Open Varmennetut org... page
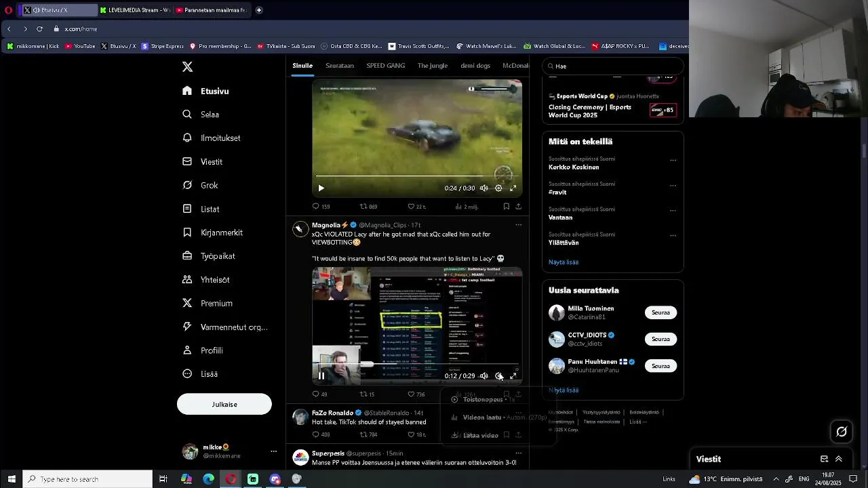The image size is (868, 488). (x=224, y=327)
